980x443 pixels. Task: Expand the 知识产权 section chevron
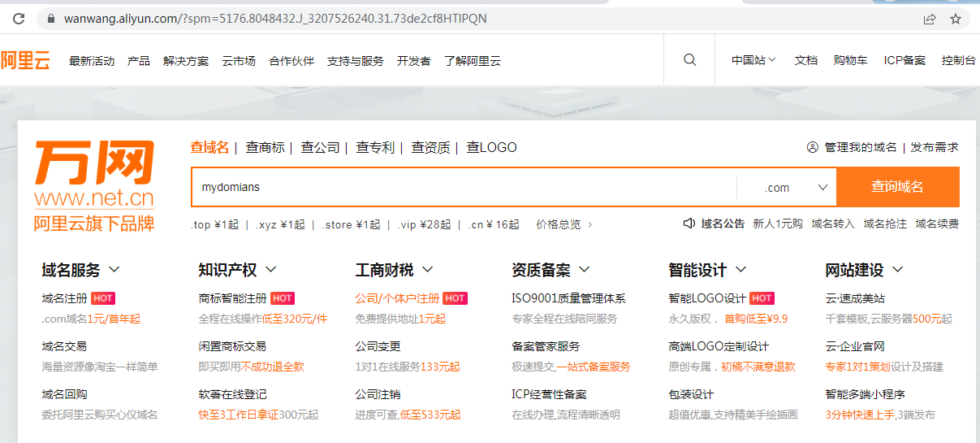coord(271,270)
